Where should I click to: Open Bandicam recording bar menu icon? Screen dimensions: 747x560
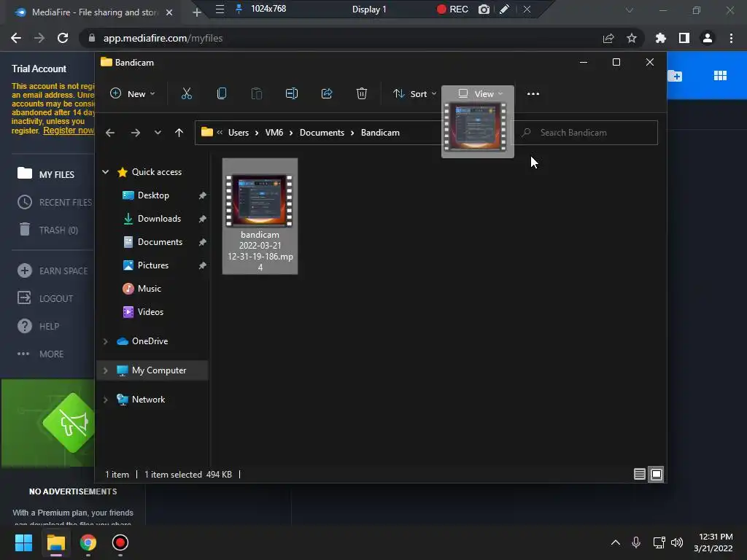[220, 9]
